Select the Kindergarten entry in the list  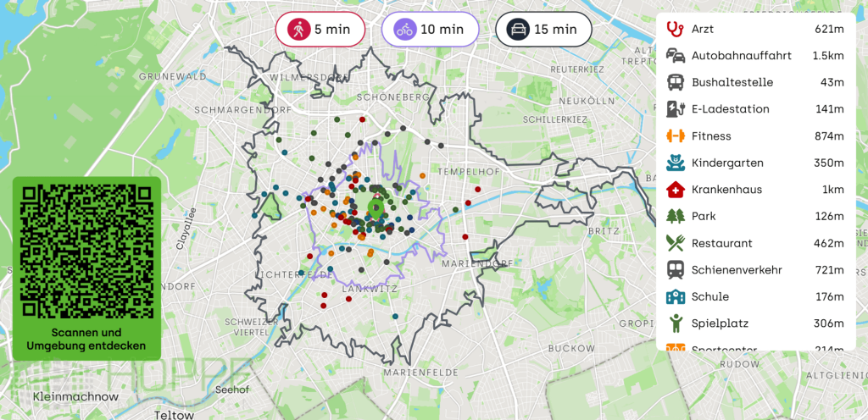[755, 163]
